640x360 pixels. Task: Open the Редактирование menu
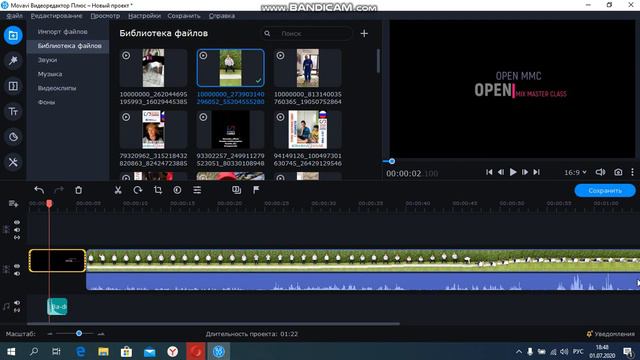tap(56, 16)
